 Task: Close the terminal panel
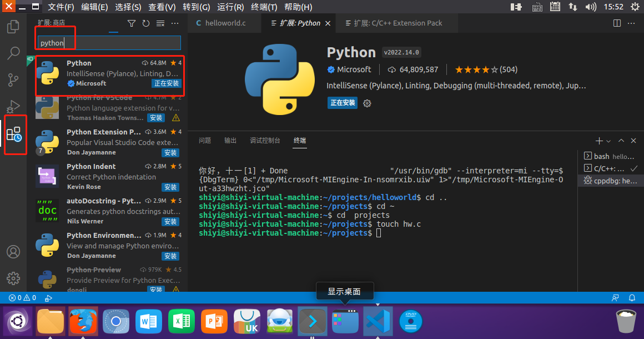(633, 141)
